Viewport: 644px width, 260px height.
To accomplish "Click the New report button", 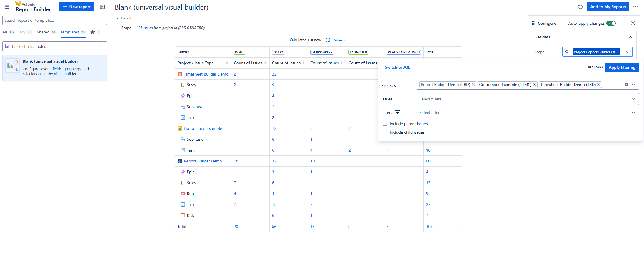I will point(76,7).
